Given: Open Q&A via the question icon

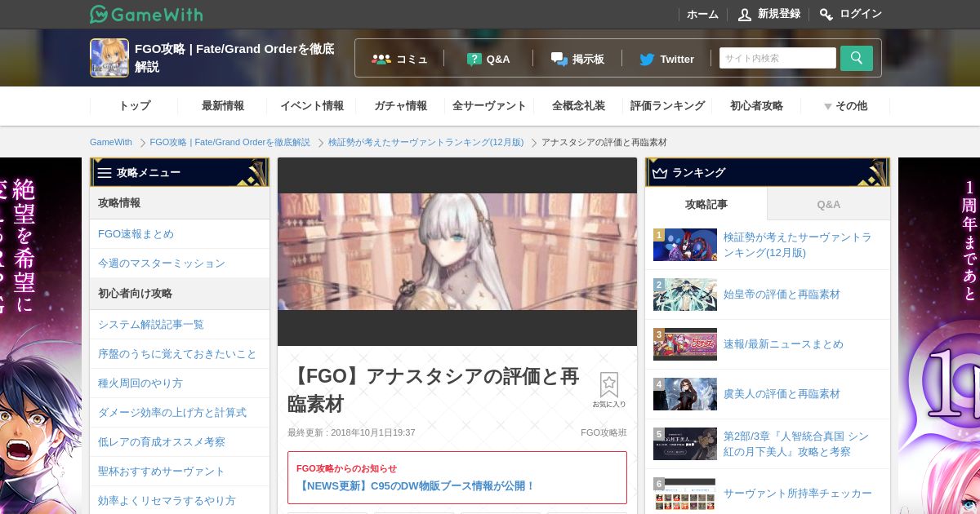Looking at the screenshot, I should [474, 59].
